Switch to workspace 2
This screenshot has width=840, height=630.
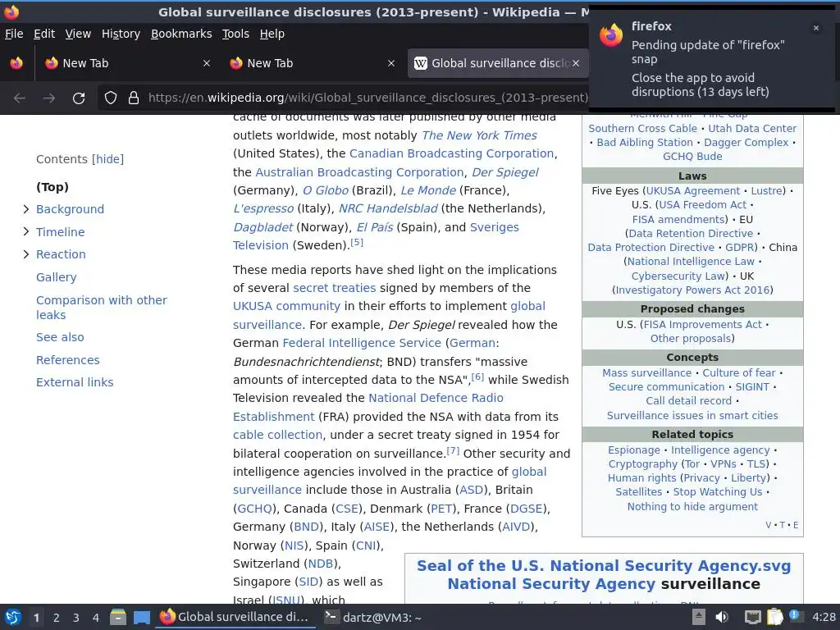(57, 618)
